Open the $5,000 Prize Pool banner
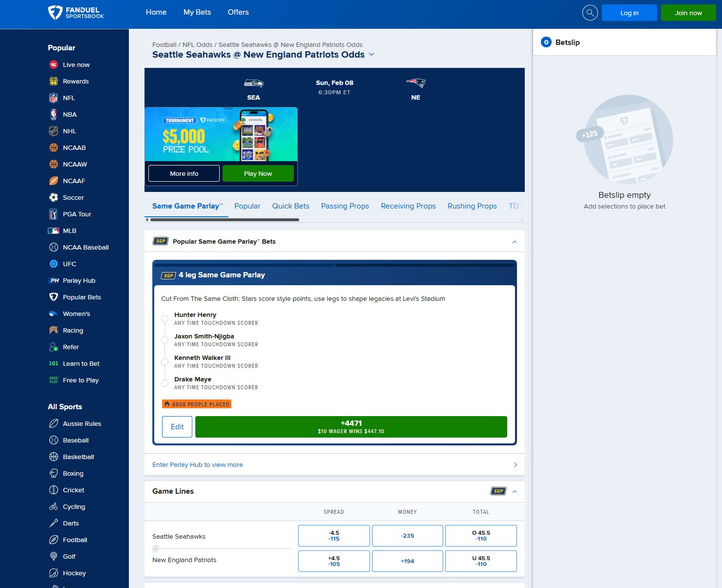Viewport: 722px width, 588px height. click(221, 134)
